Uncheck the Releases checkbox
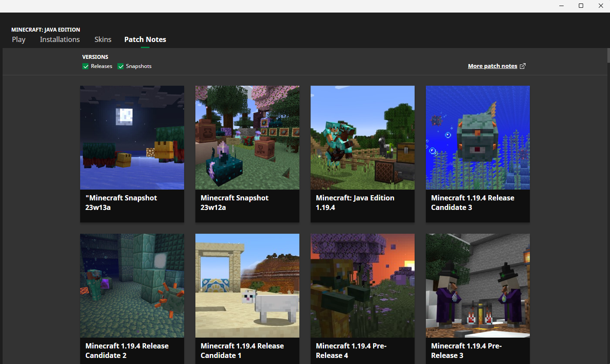The height and width of the screenshot is (364, 610). point(85,66)
